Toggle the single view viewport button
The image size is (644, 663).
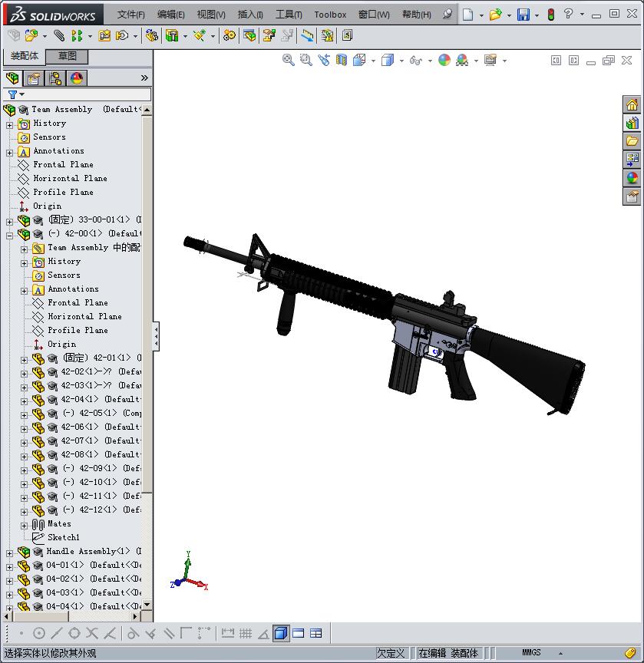[281, 633]
